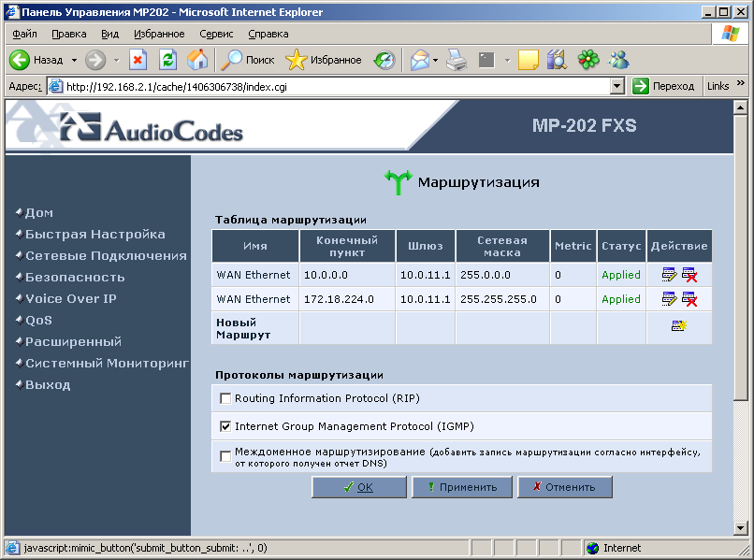Go to Дом in sidebar
The width and height of the screenshot is (754, 560).
tap(39, 212)
